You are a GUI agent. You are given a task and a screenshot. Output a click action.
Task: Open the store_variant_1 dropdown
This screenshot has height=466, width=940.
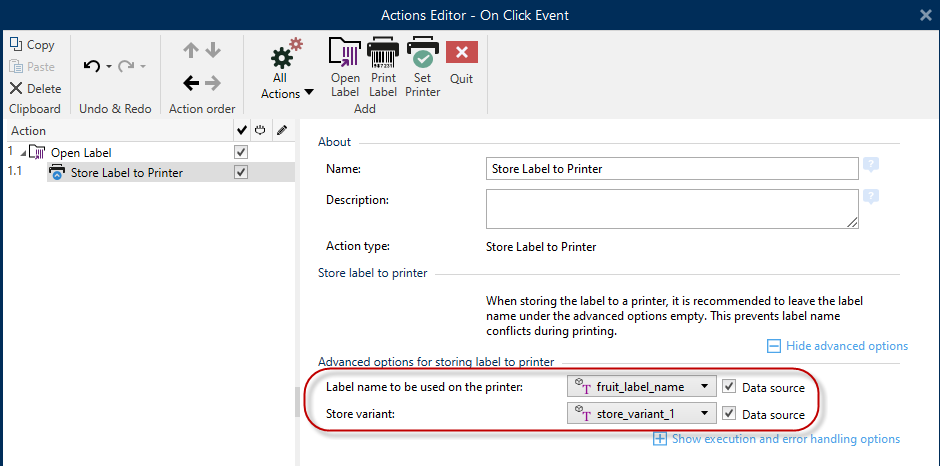(x=705, y=414)
